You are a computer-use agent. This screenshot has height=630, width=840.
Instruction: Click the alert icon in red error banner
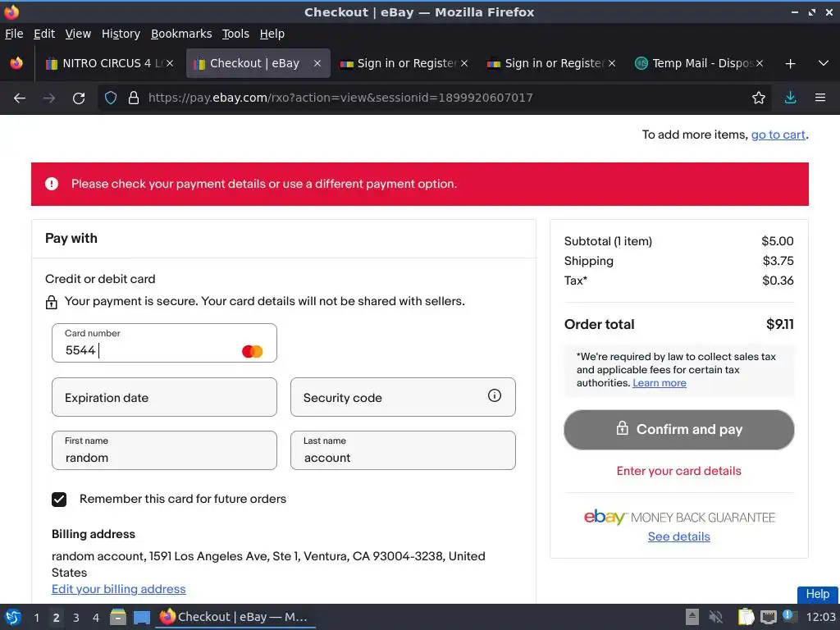(52, 184)
